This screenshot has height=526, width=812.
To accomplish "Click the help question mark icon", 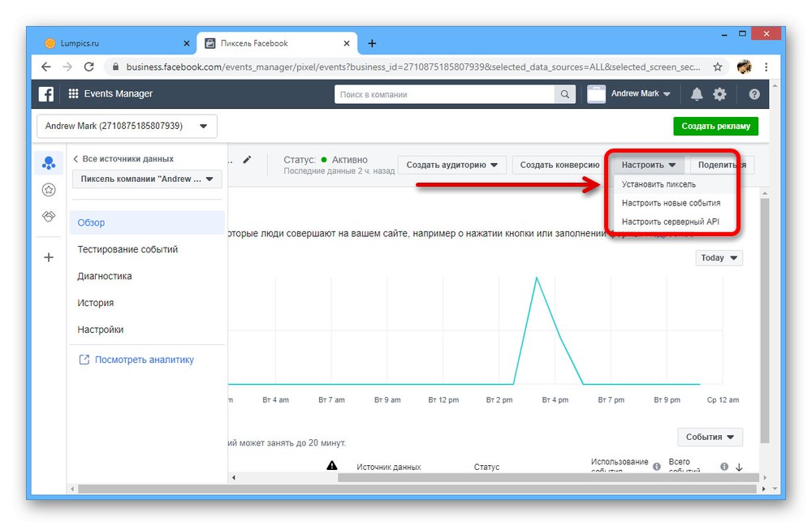I will (x=754, y=93).
